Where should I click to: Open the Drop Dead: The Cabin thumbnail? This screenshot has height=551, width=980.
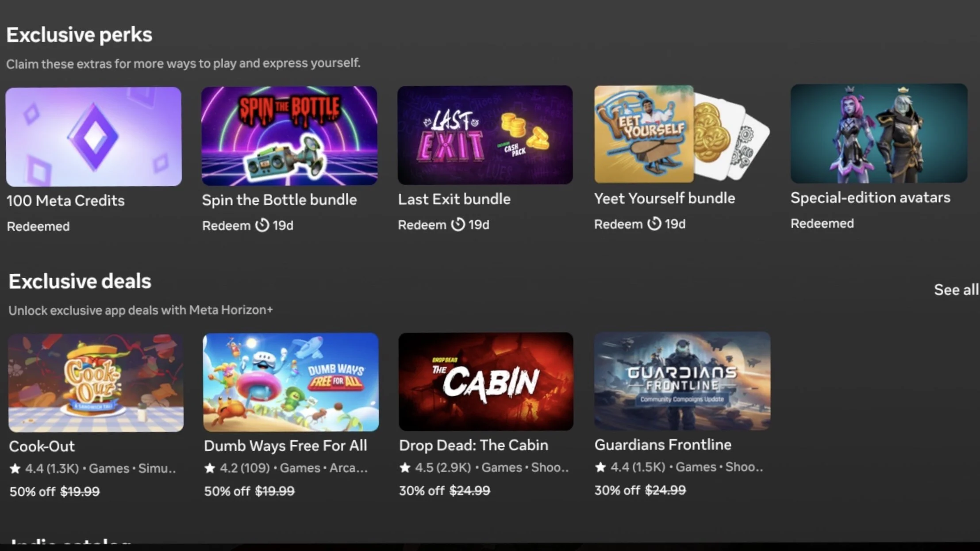click(x=486, y=381)
